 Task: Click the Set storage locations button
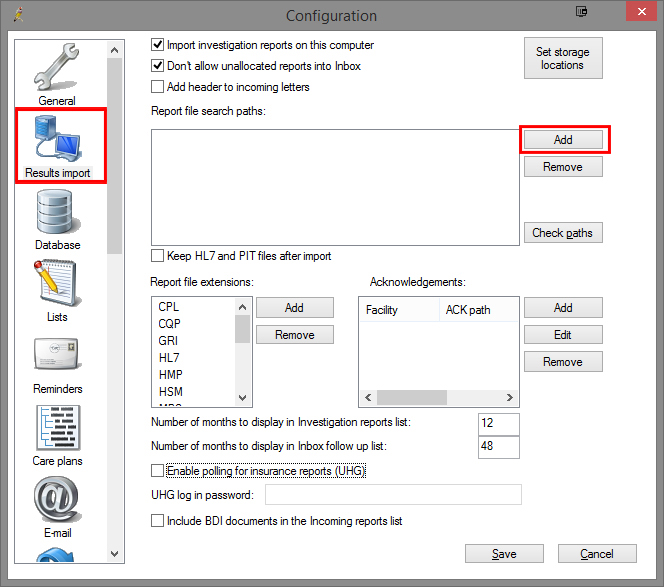click(562, 59)
